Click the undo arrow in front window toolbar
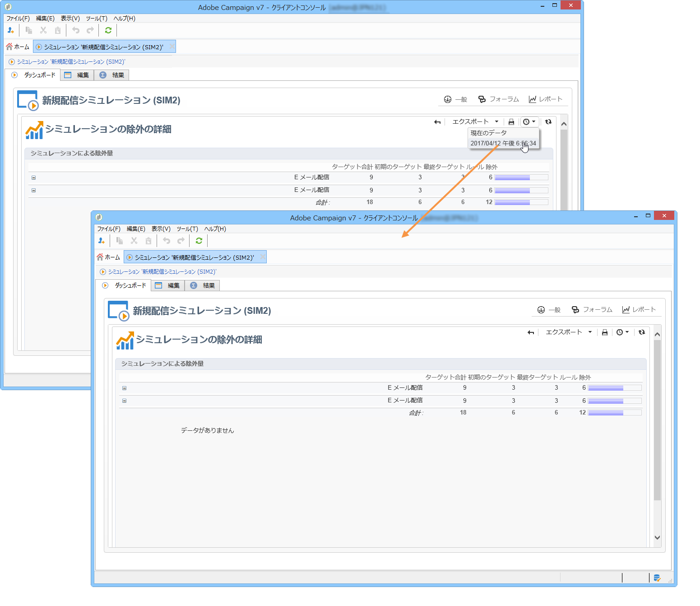 [167, 241]
